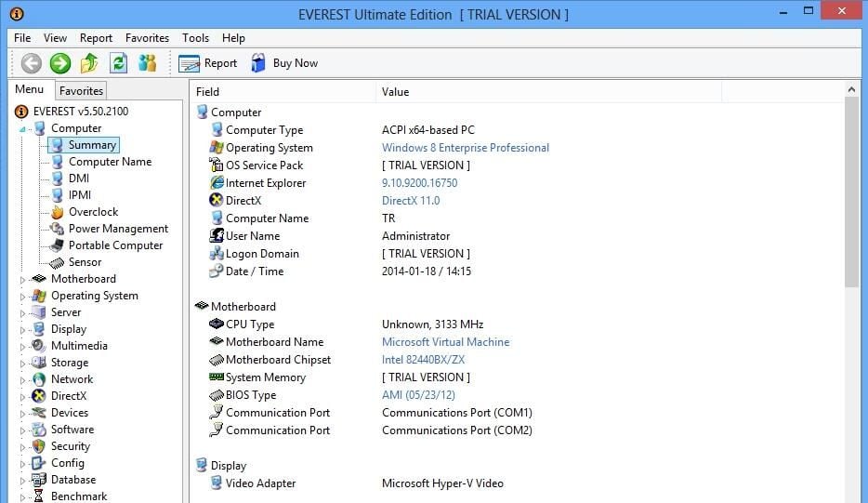Select the Operating System windows icon
The height and width of the screenshot is (503, 868).
click(x=39, y=296)
